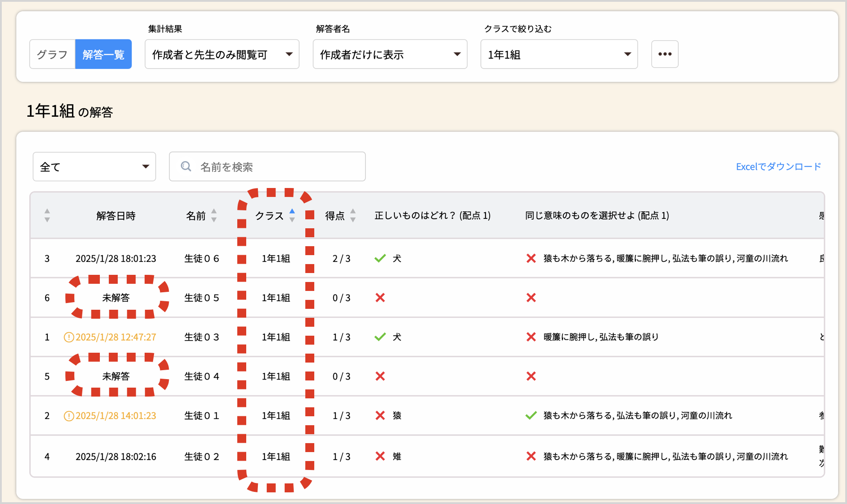Click the 1年1組 class cell for 生徒０６

(x=276, y=259)
